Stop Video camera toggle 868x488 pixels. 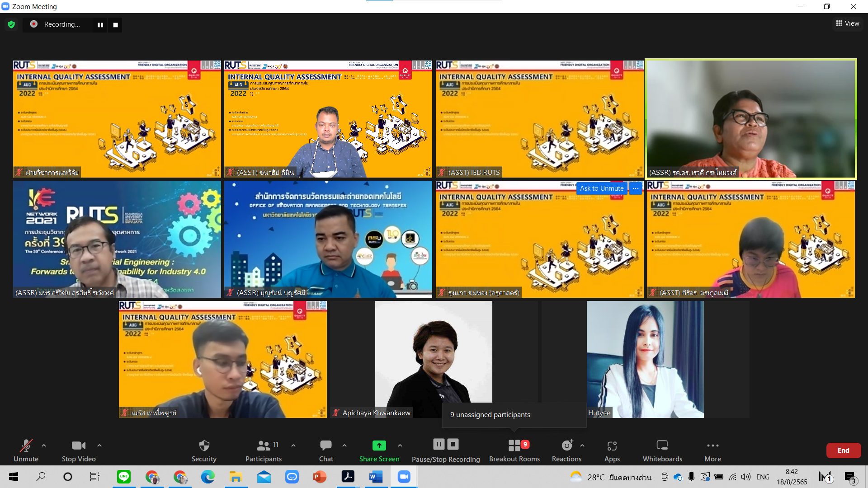coord(79,450)
